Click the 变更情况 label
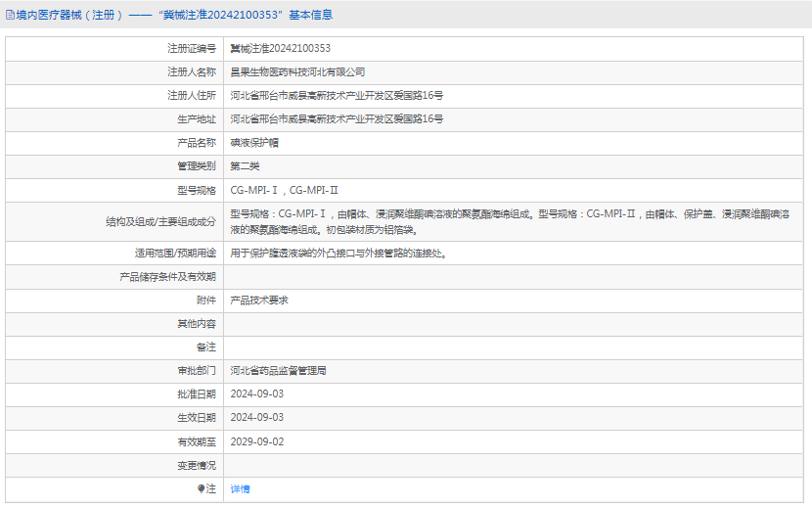The width and height of the screenshot is (812, 509). pos(197,466)
